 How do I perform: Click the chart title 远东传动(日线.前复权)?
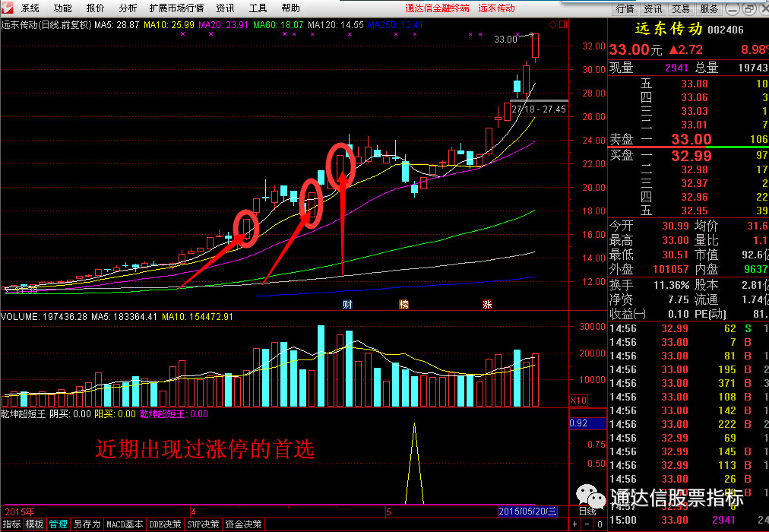click(x=46, y=24)
